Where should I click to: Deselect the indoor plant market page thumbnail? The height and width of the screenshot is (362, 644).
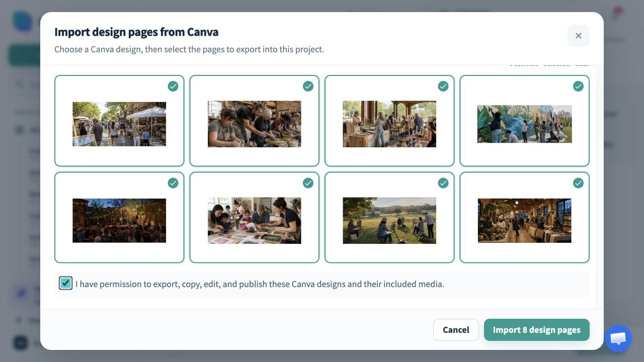coord(524,217)
